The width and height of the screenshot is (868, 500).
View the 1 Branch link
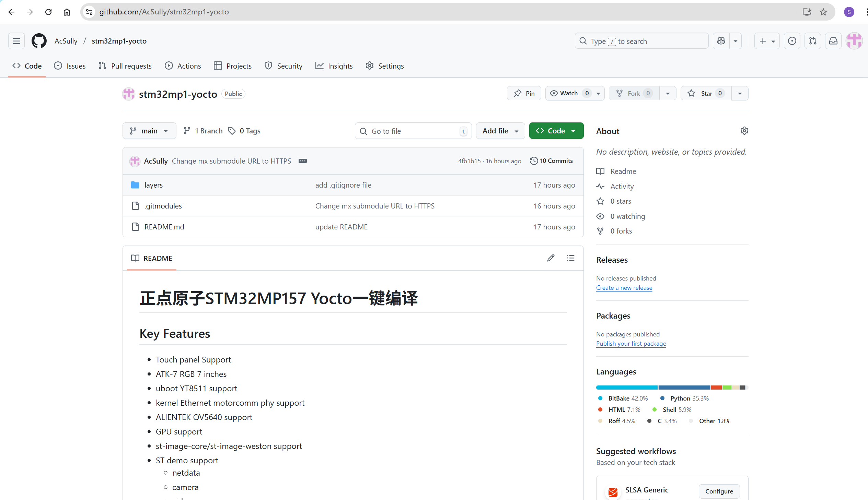203,131
